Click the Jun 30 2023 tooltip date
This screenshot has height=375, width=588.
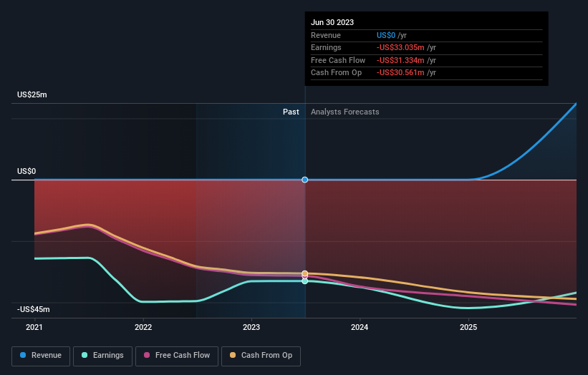click(332, 22)
